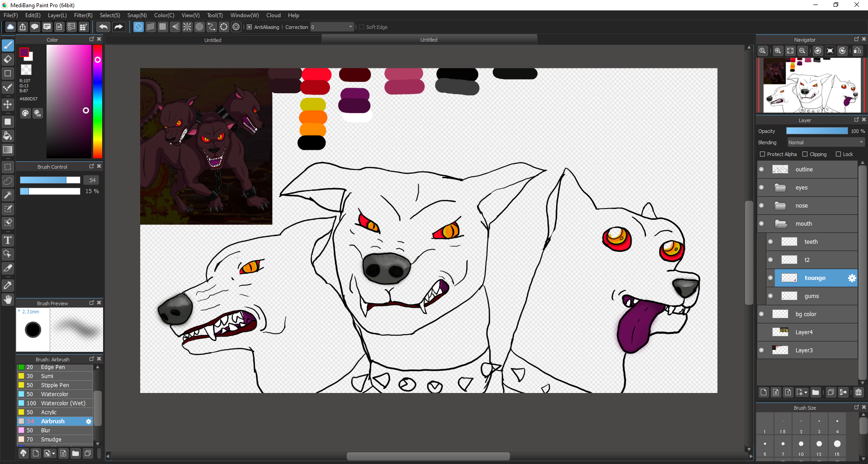Open the add layer dropdown arrow

806,393
